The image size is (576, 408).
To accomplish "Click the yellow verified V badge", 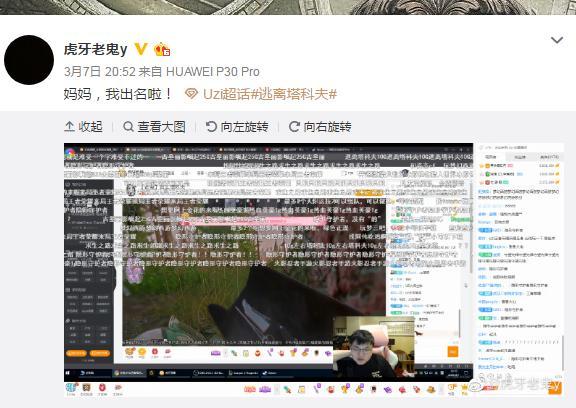I will tap(141, 49).
